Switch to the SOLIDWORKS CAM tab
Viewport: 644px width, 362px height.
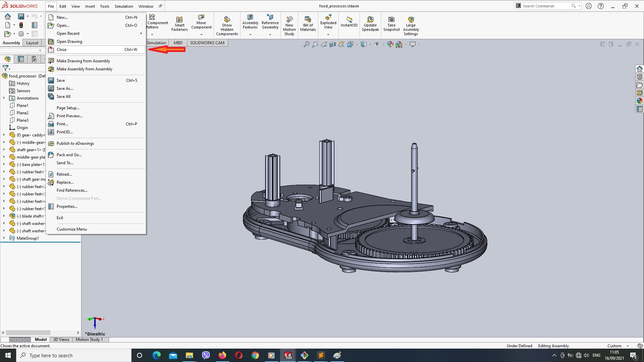207,43
